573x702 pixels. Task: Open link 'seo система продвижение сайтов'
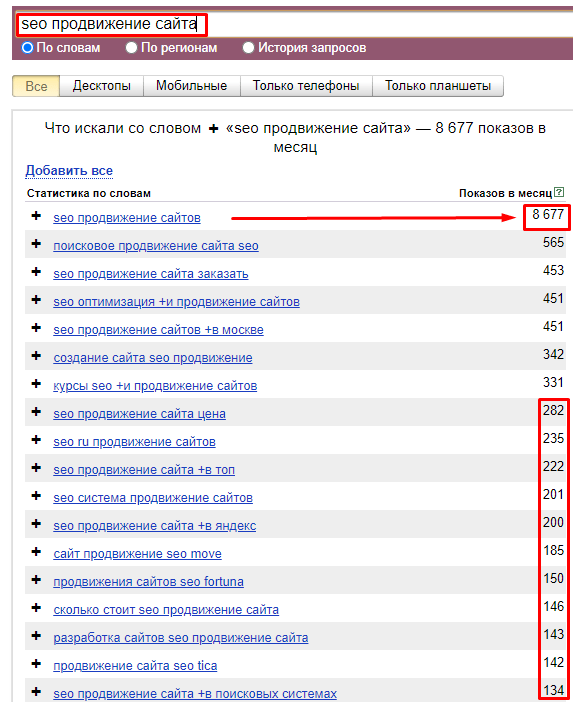(x=153, y=498)
